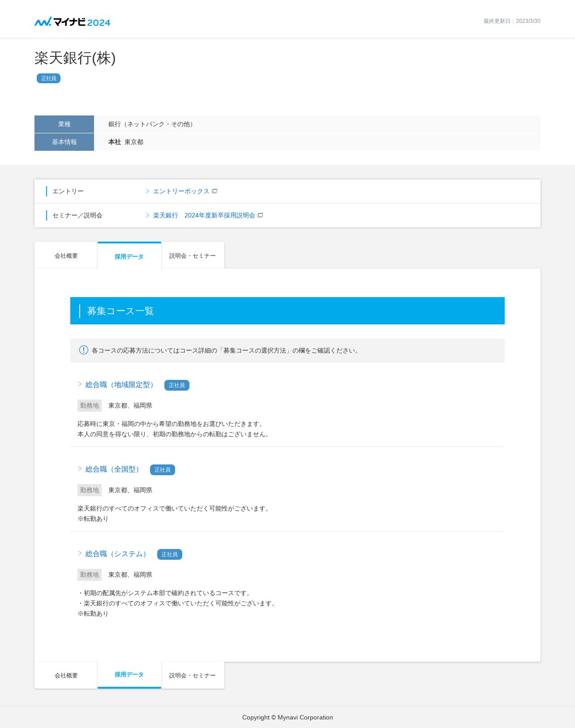Click 勤務地 label under 地域限定型
This screenshot has height=728, width=575.
tap(90, 405)
